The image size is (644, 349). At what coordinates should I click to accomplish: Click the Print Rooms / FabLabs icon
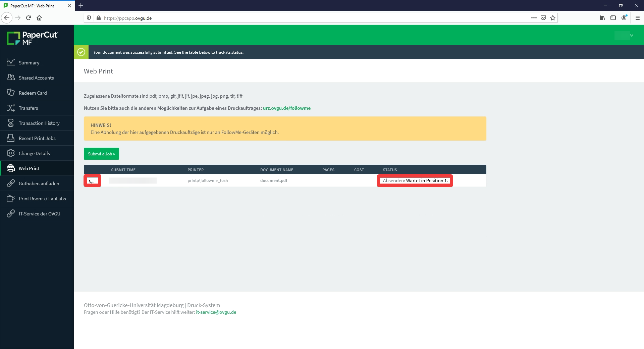[11, 198]
